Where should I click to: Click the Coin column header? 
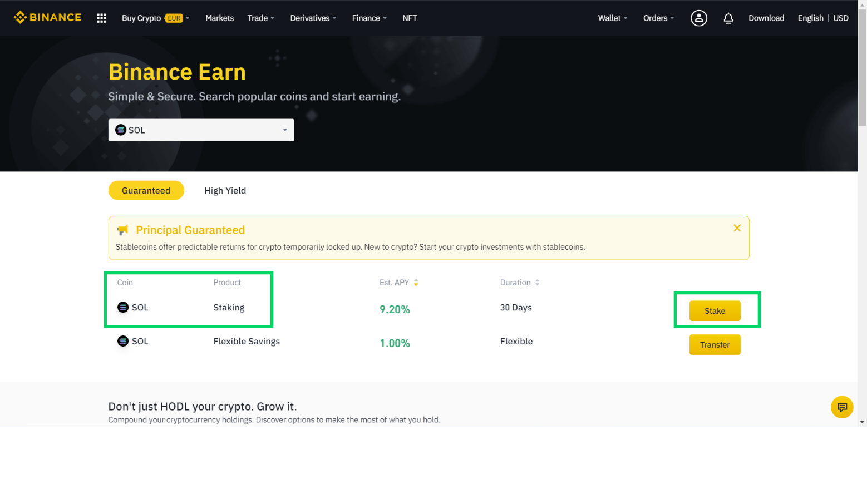coord(125,283)
